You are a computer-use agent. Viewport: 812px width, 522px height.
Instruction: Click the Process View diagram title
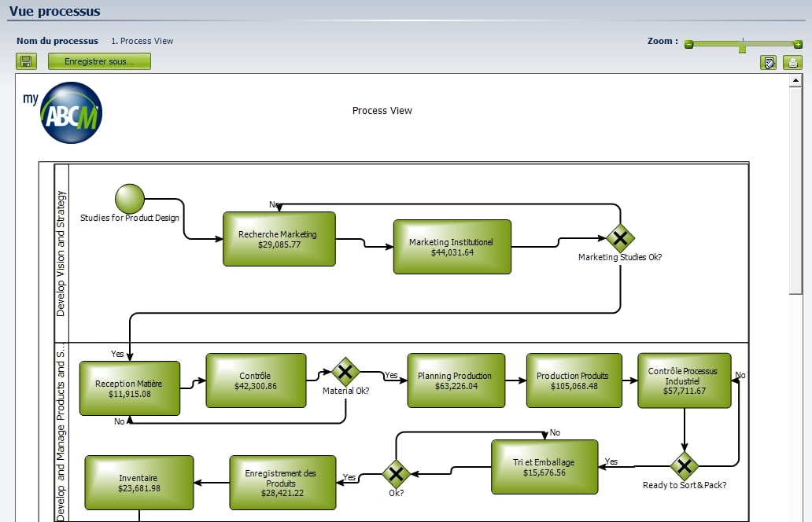[x=382, y=110]
